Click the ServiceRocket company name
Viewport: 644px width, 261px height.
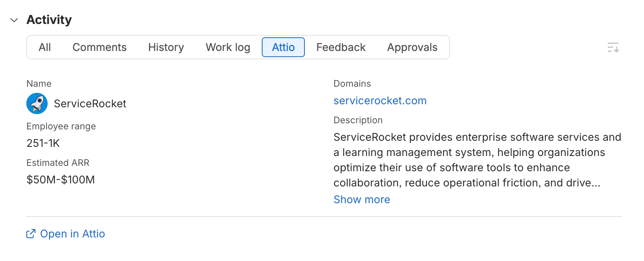click(90, 103)
